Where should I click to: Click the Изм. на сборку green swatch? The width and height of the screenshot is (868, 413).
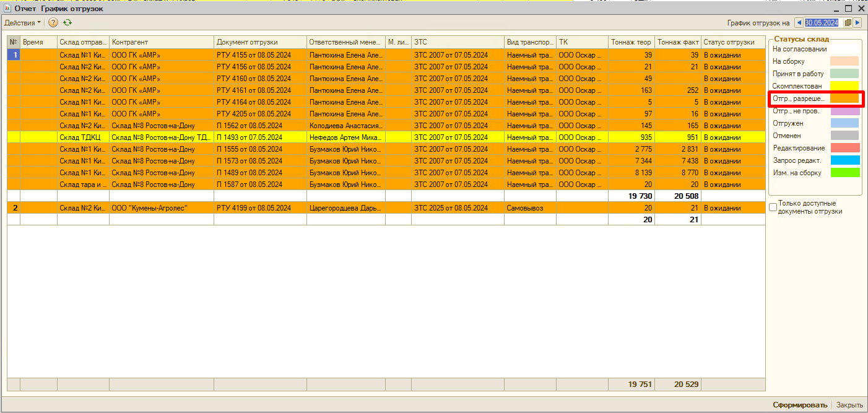click(844, 173)
